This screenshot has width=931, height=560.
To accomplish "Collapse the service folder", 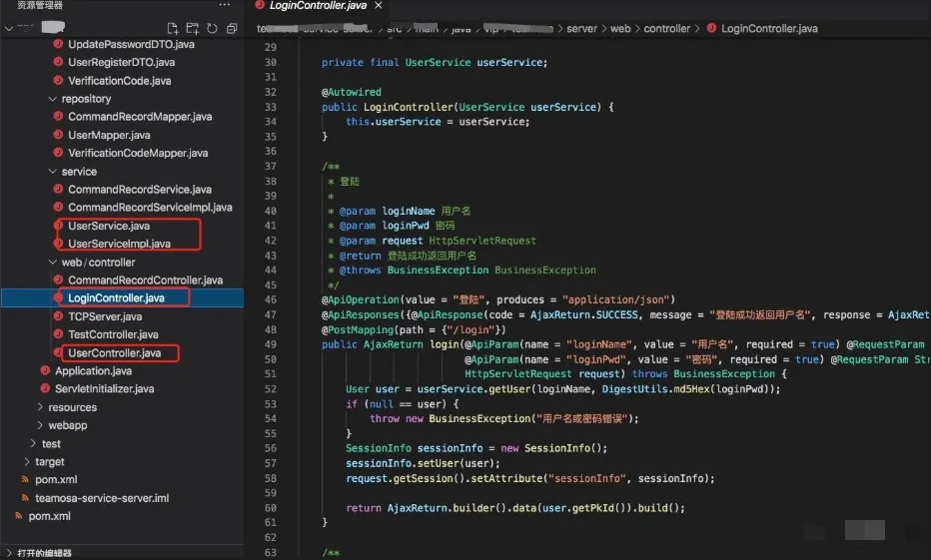I will click(53, 171).
